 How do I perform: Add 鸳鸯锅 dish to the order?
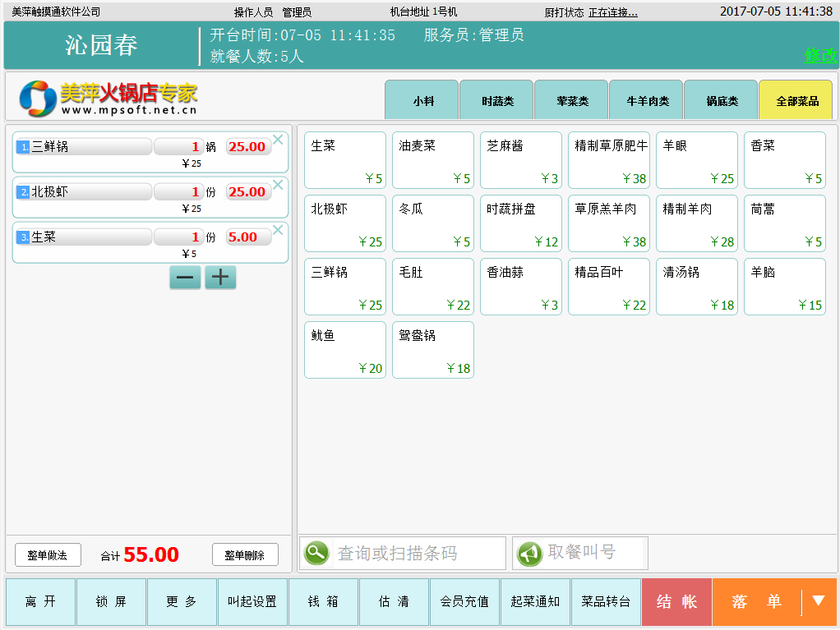click(x=433, y=350)
